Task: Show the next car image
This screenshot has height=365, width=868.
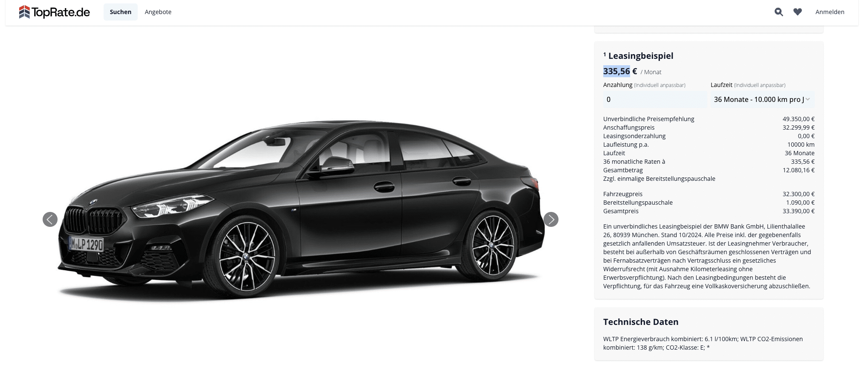Action: 551,219
